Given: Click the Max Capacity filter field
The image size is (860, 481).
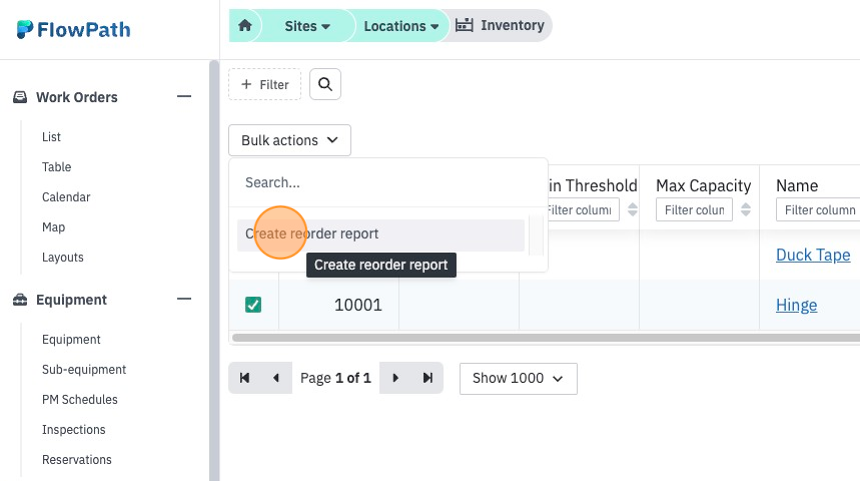Looking at the screenshot, I should 694,210.
